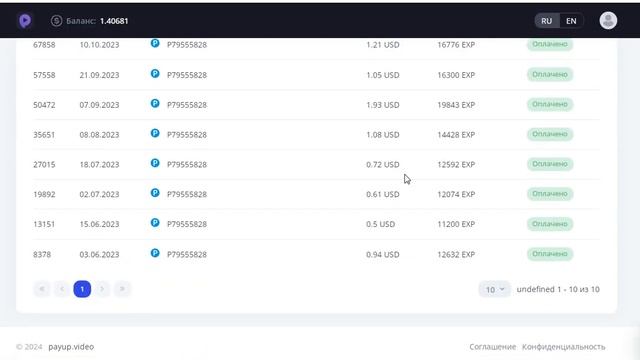Click the Оплачено status of row 27015

click(x=550, y=164)
